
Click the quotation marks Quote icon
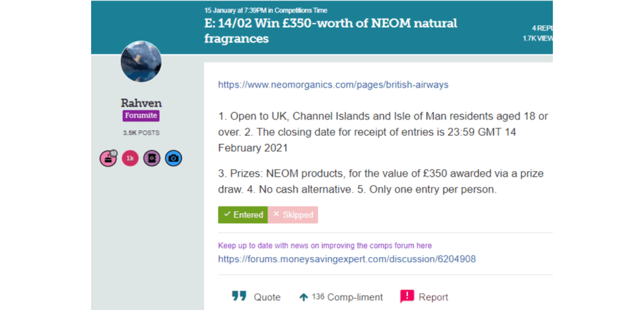tap(238, 296)
